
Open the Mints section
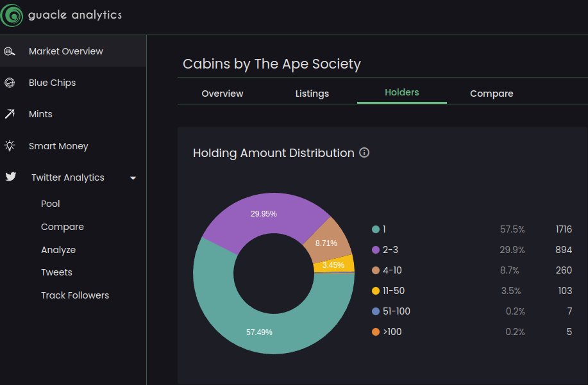click(40, 114)
